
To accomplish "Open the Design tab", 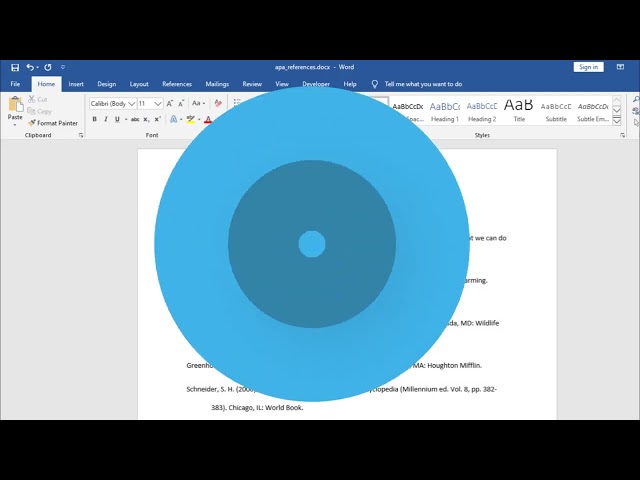I will [107, 84].
